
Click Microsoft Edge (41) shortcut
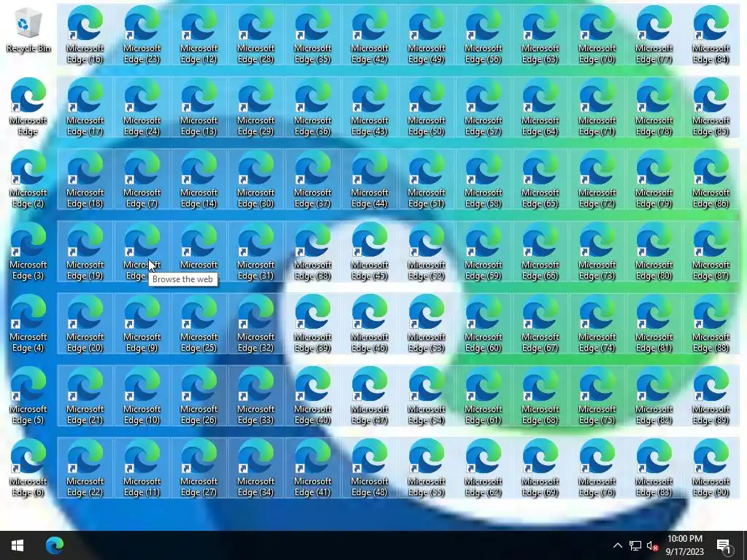coord(312,468)
